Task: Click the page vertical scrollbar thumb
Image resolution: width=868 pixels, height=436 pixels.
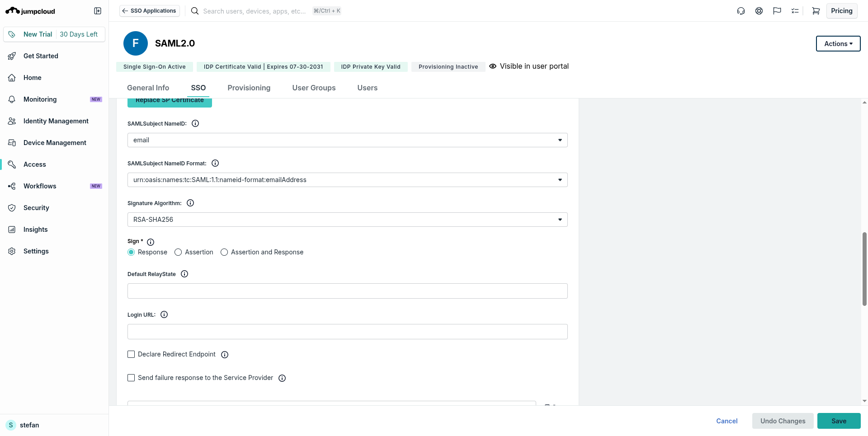Action: tap(864, 269)
